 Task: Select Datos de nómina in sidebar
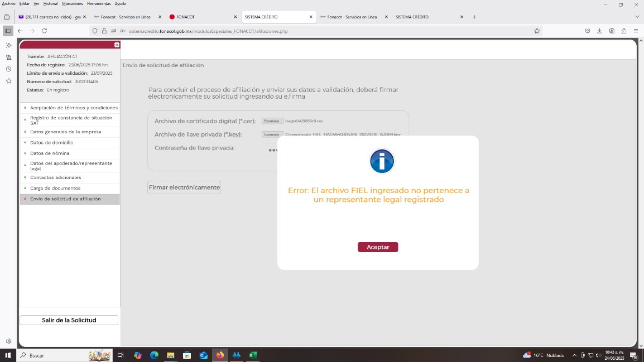[50, 153]
